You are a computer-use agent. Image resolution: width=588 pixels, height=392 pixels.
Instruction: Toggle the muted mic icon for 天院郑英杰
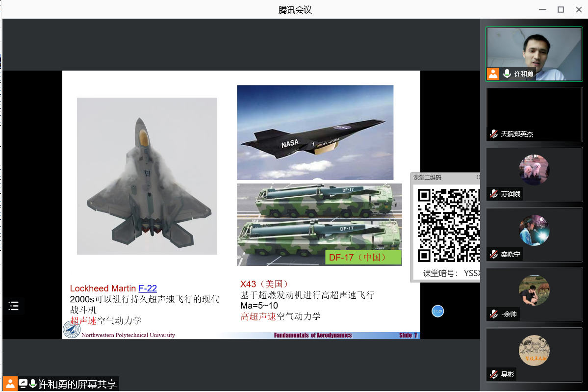click(x=494, y=134)
